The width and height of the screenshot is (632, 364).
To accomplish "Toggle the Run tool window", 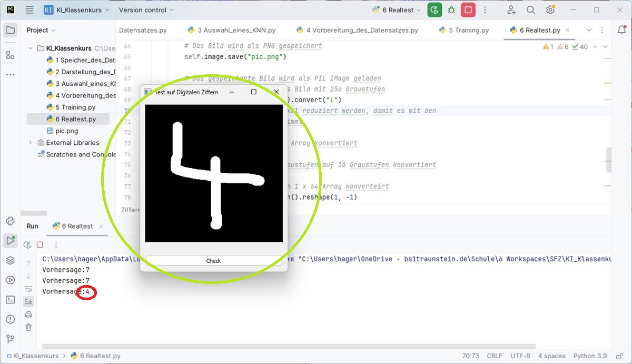I will (x=11, y=241).
